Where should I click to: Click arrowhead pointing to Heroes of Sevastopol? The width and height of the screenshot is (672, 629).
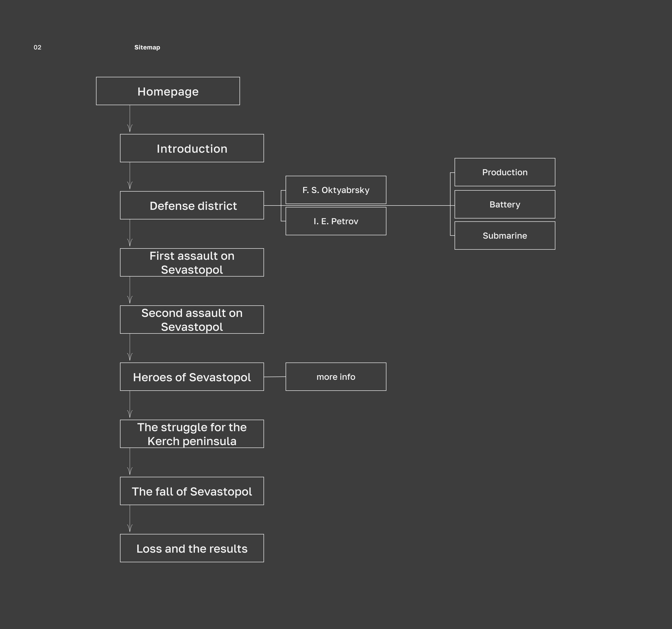[130, 357]
